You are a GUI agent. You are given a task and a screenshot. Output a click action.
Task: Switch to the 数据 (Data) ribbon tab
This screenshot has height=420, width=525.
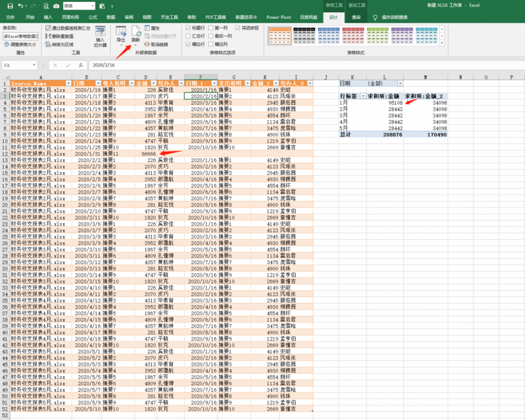111,17
